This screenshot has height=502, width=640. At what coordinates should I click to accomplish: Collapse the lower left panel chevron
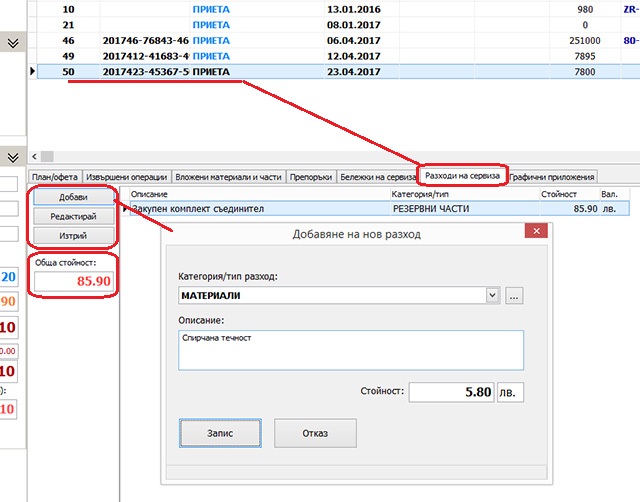coord(13,157)
